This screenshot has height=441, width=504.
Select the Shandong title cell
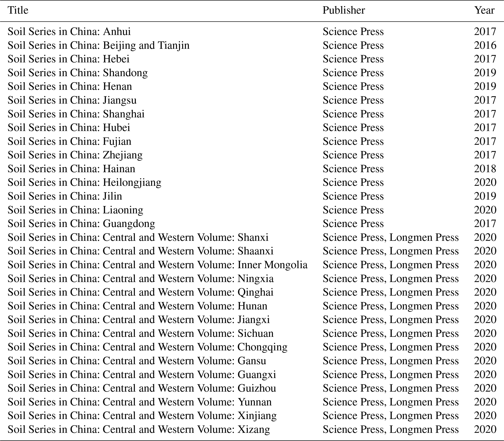[78, 73]
